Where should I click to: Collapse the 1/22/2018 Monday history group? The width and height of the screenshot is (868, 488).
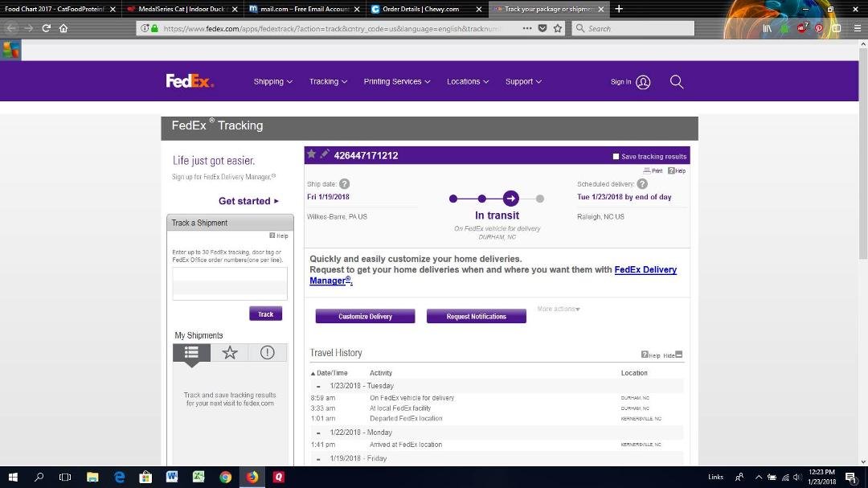point(318,433)
